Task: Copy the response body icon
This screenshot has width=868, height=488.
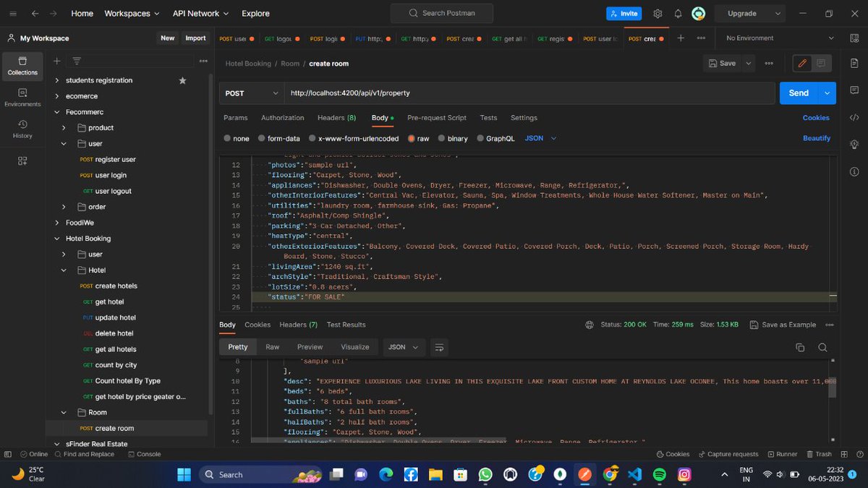Action: coord(800,348)
